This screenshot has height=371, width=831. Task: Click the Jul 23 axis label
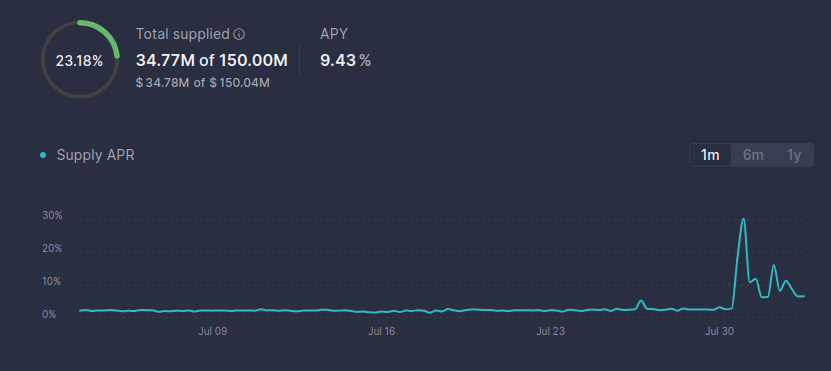tap(550, 332)
